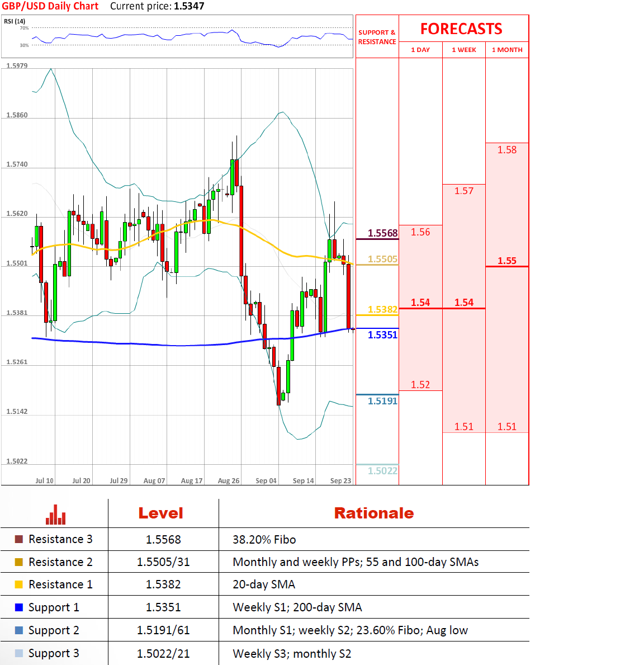
Task: Click the 1.5382 cell in Level column
Action: click(x=163, y=584)
